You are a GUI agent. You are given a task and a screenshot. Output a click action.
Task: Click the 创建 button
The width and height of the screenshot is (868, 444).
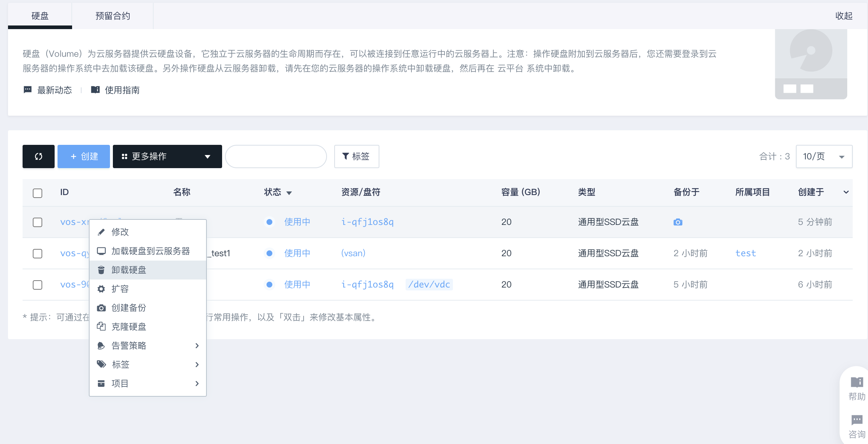[84, 156]
